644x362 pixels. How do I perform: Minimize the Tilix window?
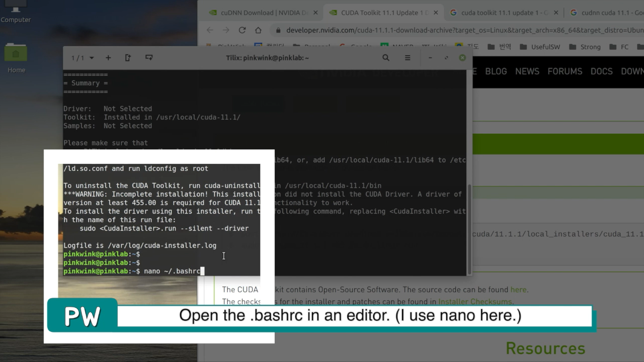tap(430, 58)
